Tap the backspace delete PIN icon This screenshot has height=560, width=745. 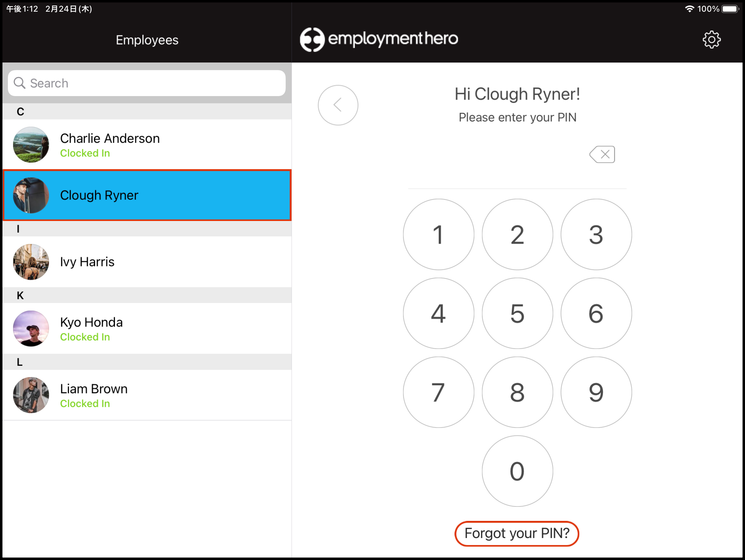(602, 154)
